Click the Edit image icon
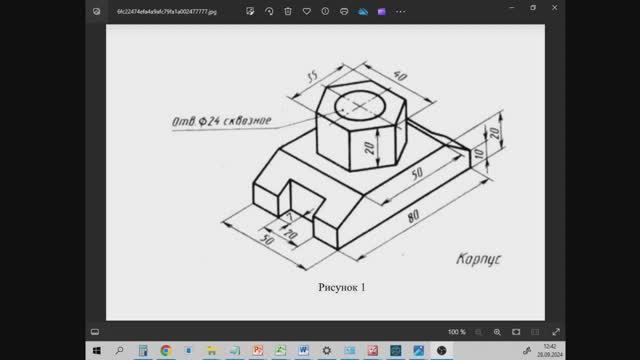 [x=250, y=11]
